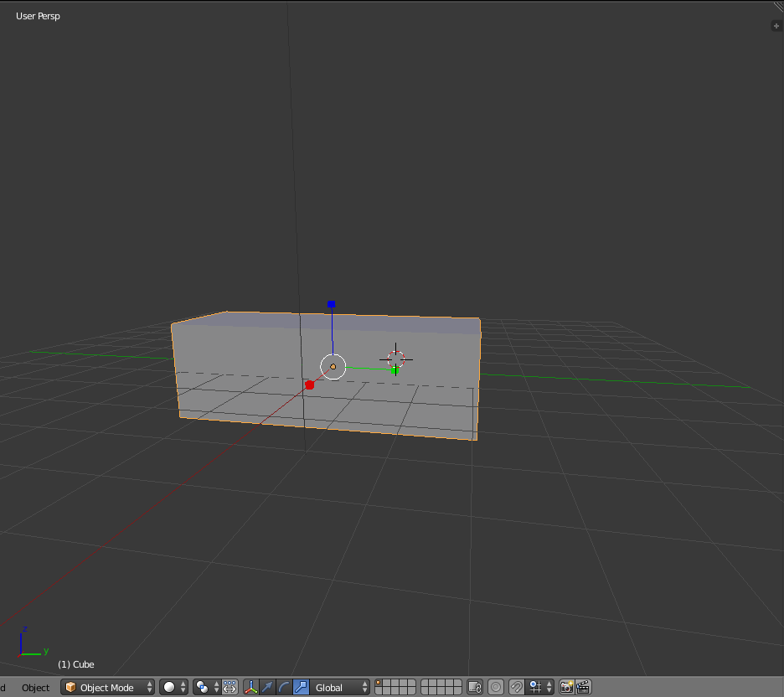Open the Object Mode selector dropdown
Image resolution: width=784 pixels, height=697 pixels.
(x=107, y=687)
